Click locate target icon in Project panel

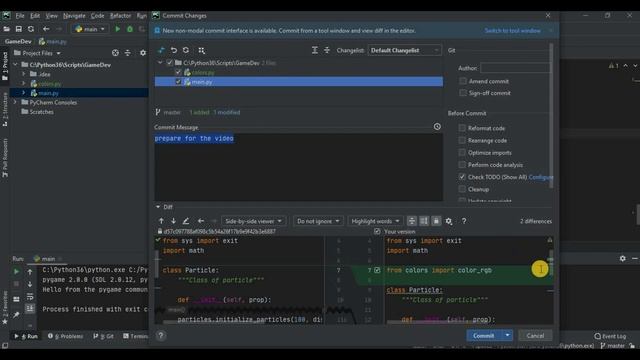[x=116, y=53]
